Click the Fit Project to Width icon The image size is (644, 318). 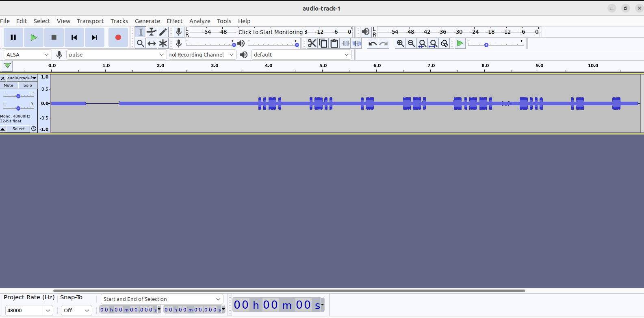pyautogui.click(x=434, y=44)
